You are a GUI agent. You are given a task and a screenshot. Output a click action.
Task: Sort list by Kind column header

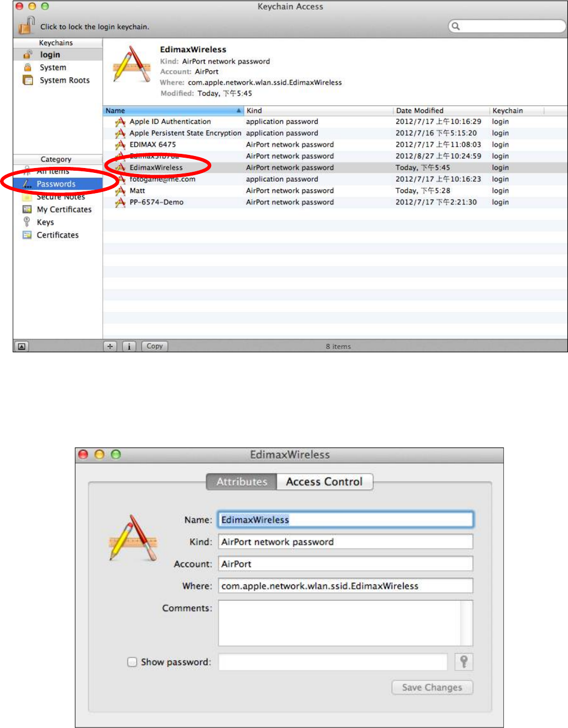tap(319, 110)
